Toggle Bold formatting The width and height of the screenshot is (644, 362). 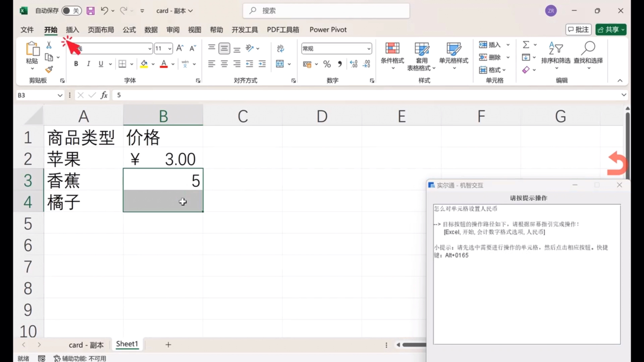[76, 64]
